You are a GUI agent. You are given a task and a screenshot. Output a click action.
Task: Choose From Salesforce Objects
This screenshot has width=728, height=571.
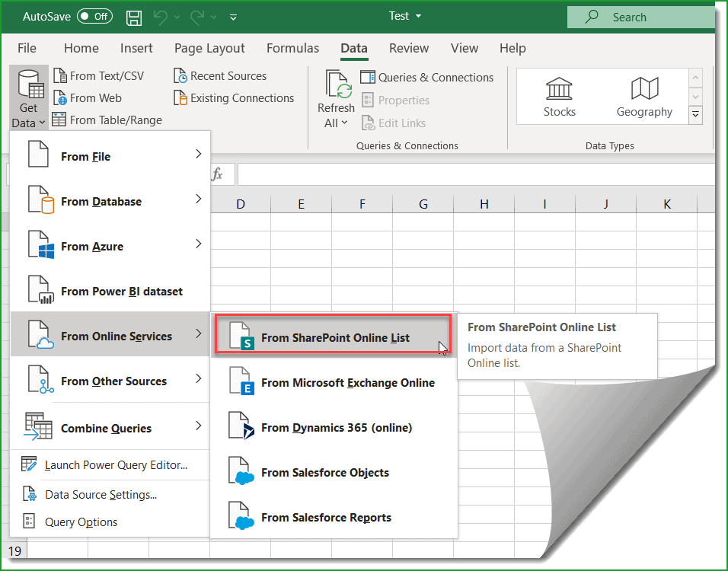point(334,472)
